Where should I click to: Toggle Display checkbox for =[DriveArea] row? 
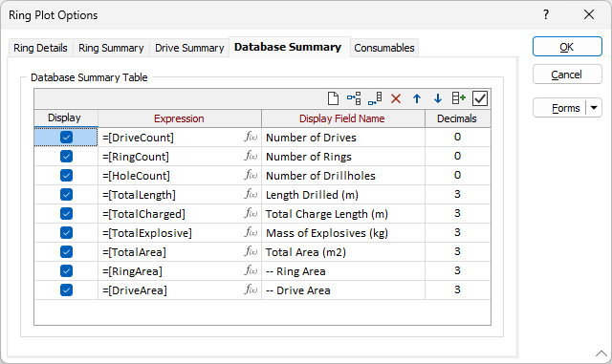pyautogui.click(x=66, y=289)
